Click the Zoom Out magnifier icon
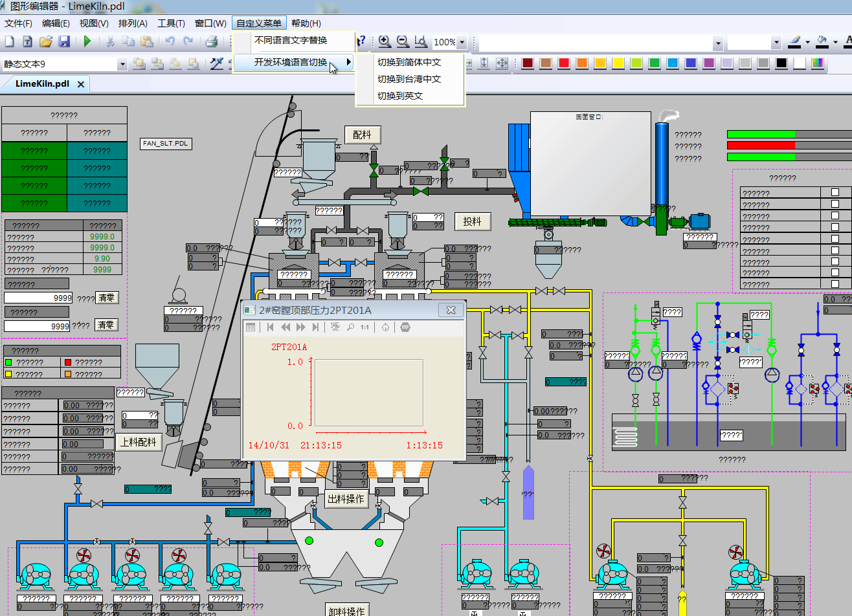Screen dimensions: 852x616 tap(403, 41)
